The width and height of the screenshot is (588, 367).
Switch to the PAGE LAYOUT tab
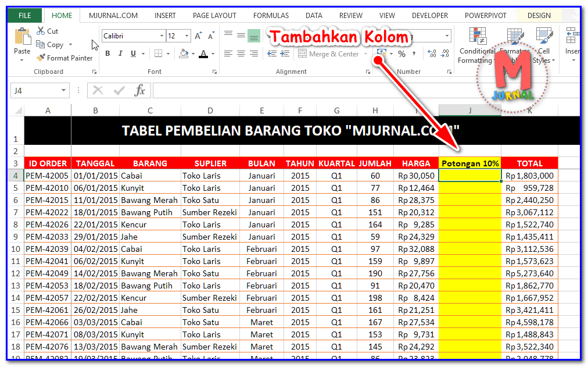[x=214, y=15]
